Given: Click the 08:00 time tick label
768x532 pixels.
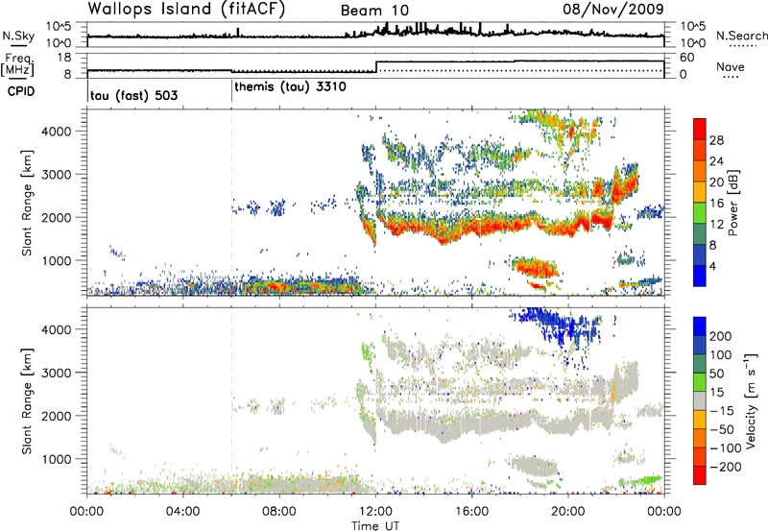Looking at the screenshot, I should tap(279, 512).
